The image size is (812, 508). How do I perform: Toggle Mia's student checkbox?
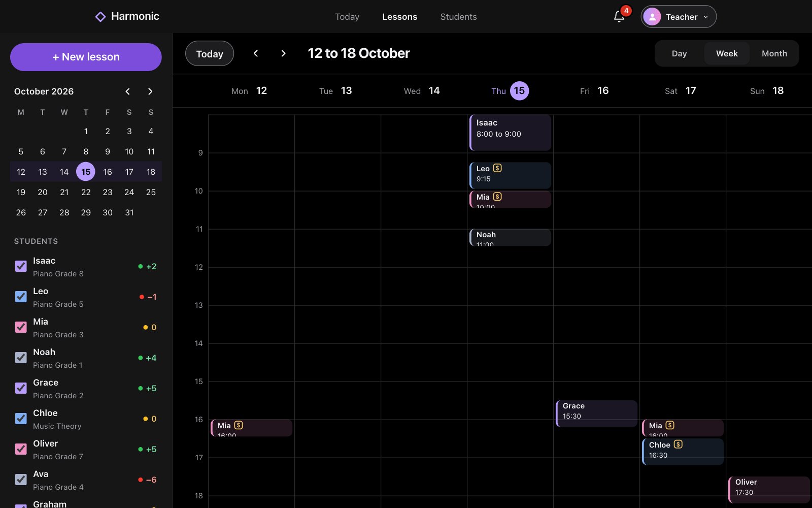click(21, 327)
